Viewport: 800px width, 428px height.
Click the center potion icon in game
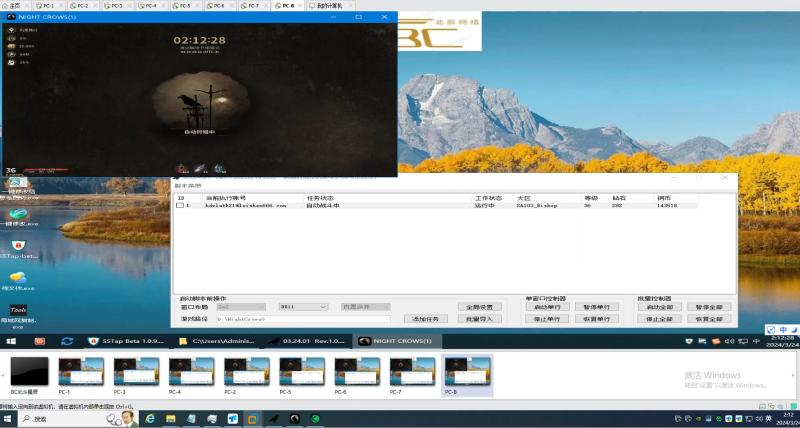(200, 168)
